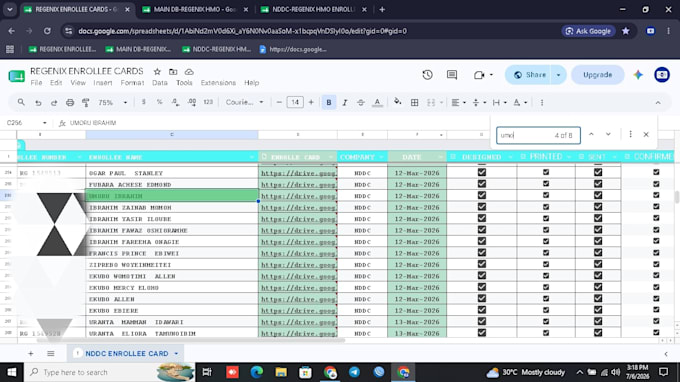Screen dimensions: 680x382
Task: Open Telegram from the taskbar
Action: [354, 372]
